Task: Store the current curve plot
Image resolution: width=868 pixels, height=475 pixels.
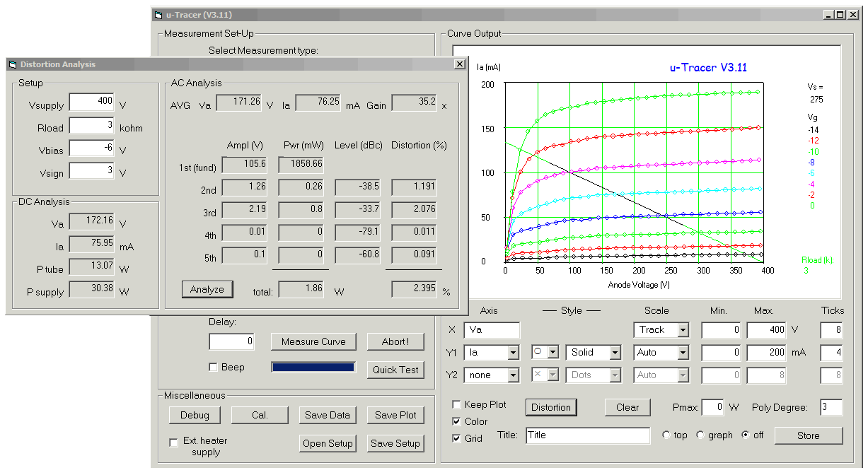Action: (x=809, y=435)
